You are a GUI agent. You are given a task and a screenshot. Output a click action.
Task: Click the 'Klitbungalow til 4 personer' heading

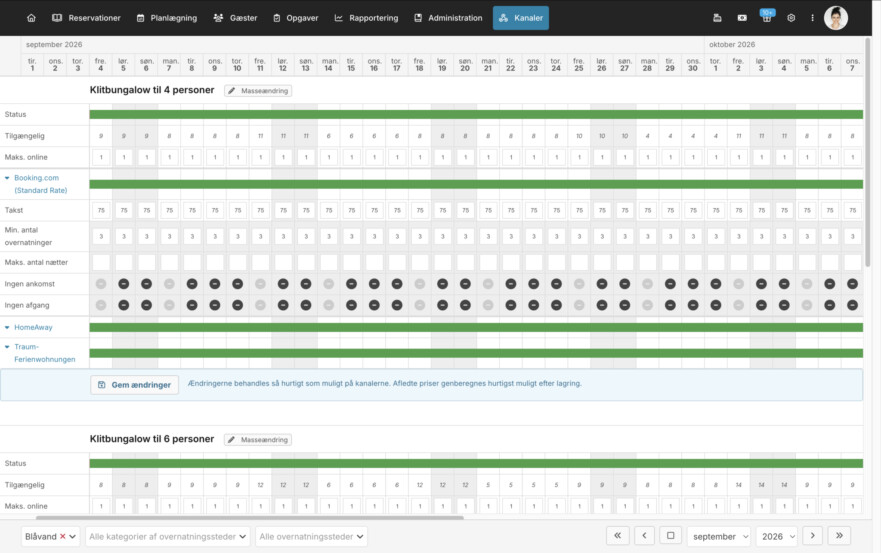point(152,90)
